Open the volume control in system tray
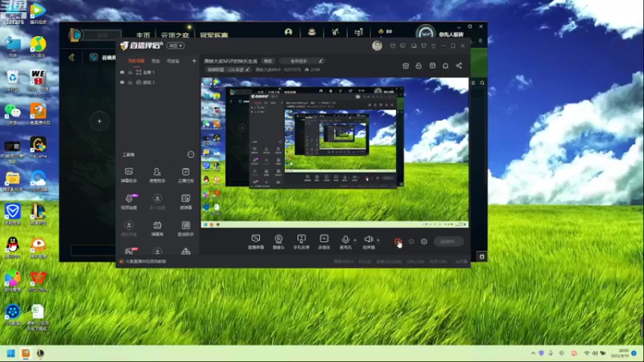Screen dimensions: 644x362 pyautogui.click(x=595, y=353)
